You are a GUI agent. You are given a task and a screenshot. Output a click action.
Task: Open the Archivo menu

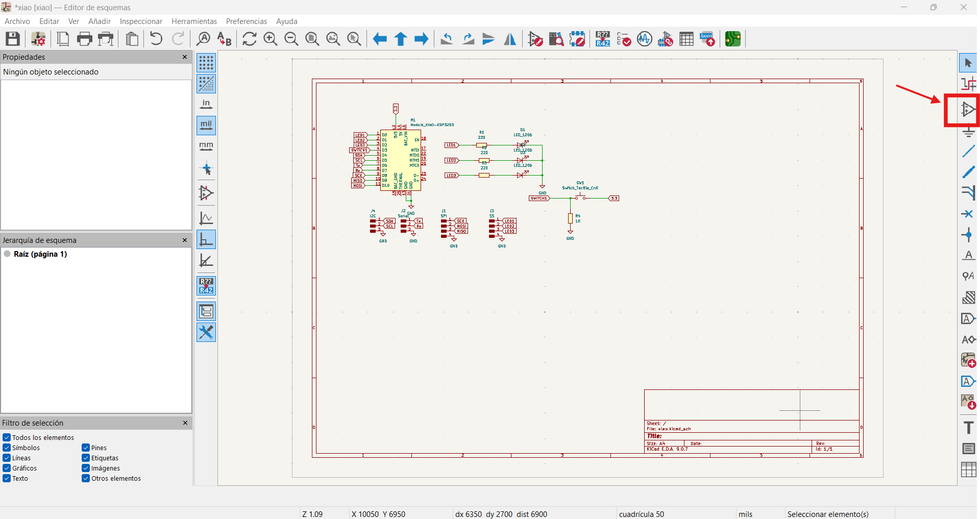pos(17,21)
